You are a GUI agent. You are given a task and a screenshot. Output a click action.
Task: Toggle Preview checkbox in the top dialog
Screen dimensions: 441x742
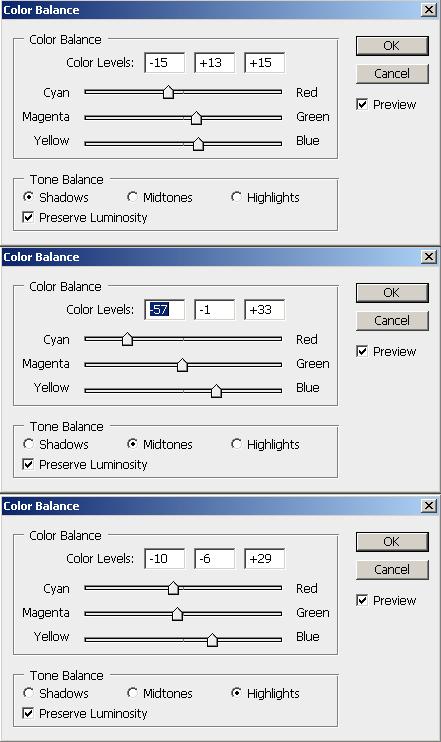click(x=362, y=105)
